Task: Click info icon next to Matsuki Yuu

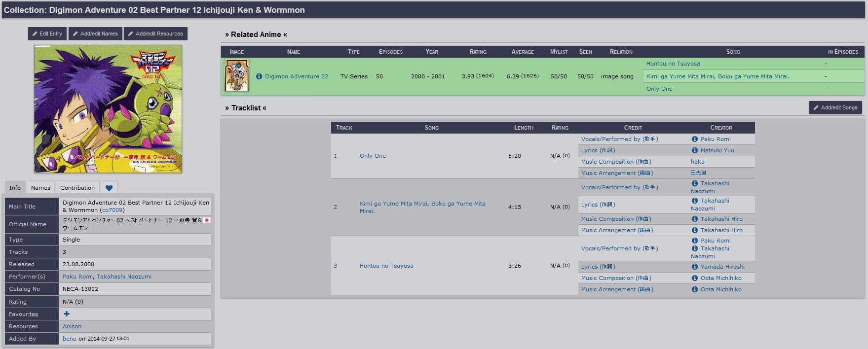Action: tap(695, 150)
